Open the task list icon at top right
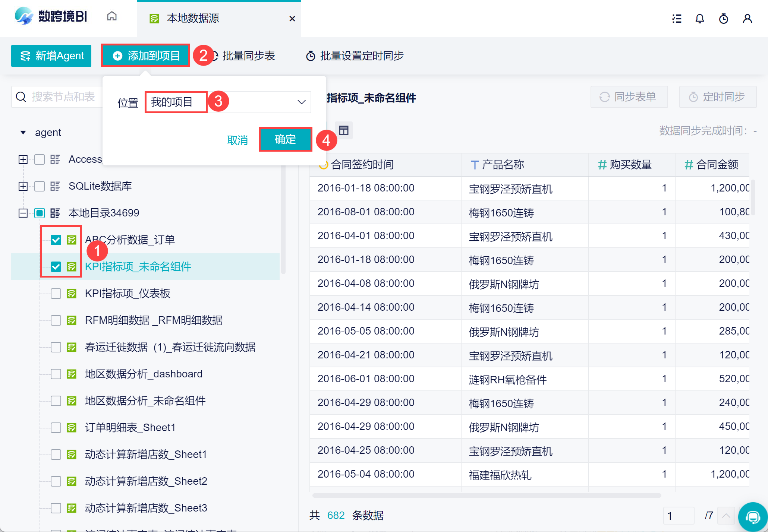This screenshot has width=768, height=532. (677, 19)
